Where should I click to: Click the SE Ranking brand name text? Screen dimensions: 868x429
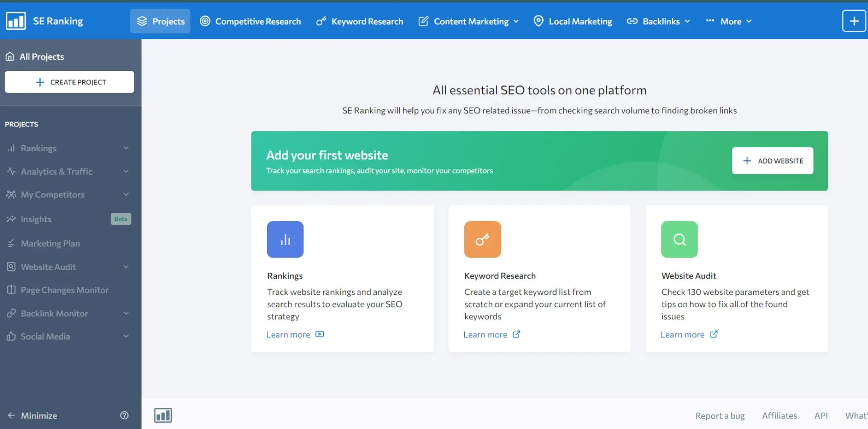click(58, 21)
